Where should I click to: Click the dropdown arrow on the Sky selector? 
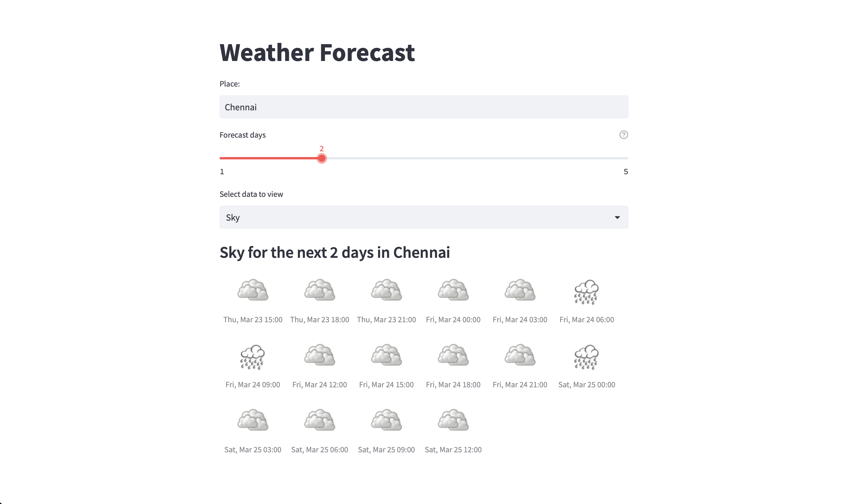point(617,217)
